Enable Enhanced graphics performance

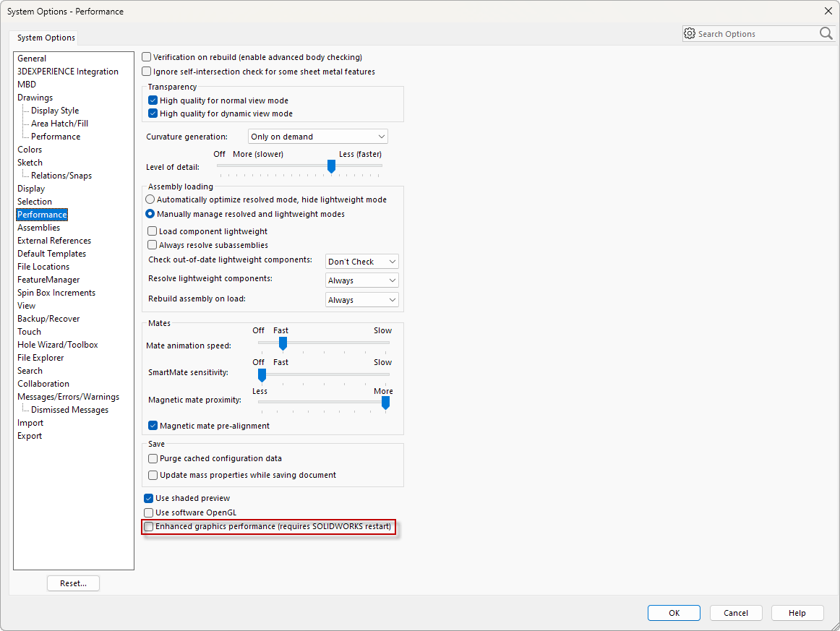(x=148, y=527)
